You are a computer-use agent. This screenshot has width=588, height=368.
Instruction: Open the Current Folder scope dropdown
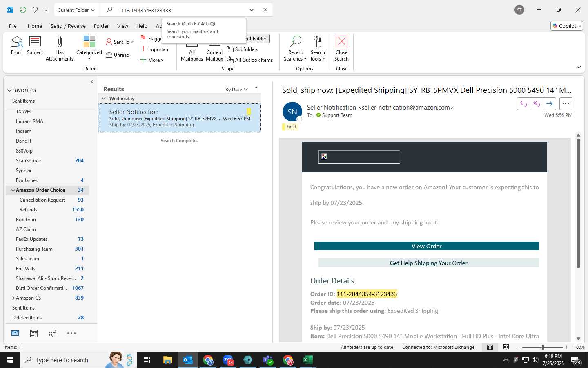(76, 10)
